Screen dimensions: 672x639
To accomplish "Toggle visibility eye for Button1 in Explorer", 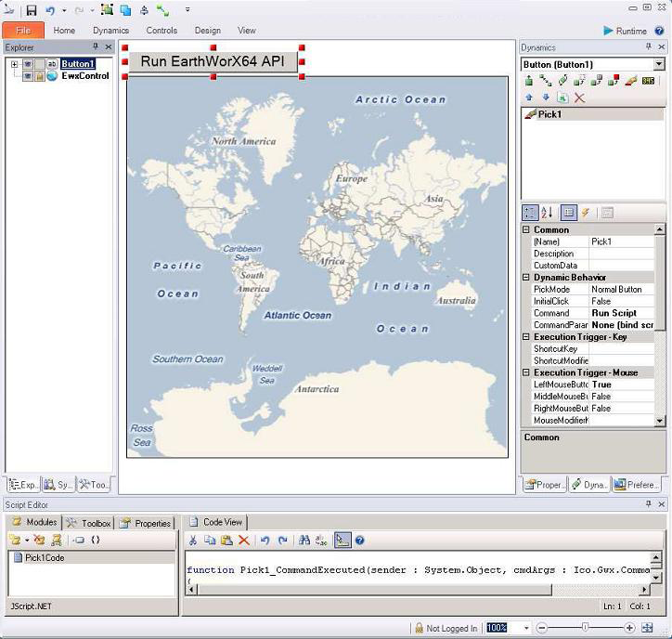I will [28, 64].
